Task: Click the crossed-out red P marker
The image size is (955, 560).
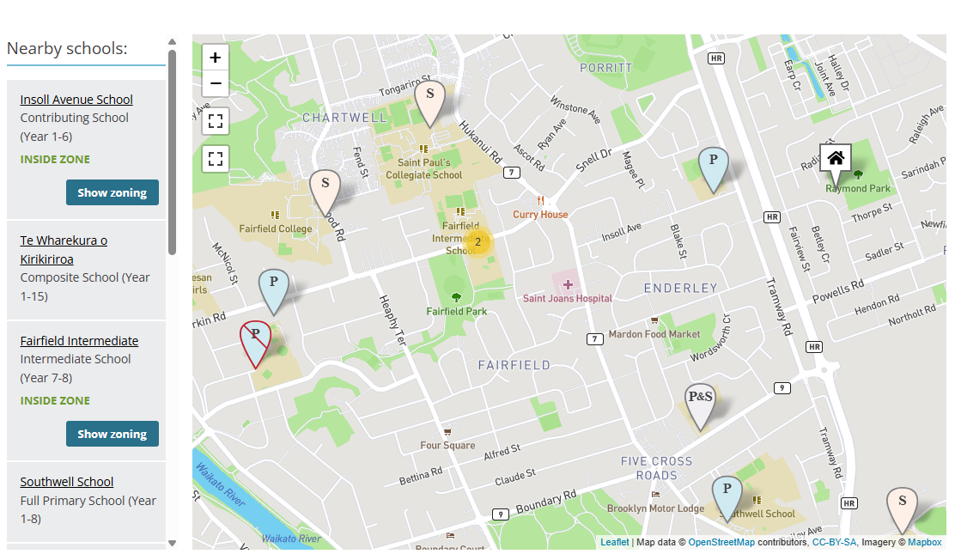Action: point(255,344)
